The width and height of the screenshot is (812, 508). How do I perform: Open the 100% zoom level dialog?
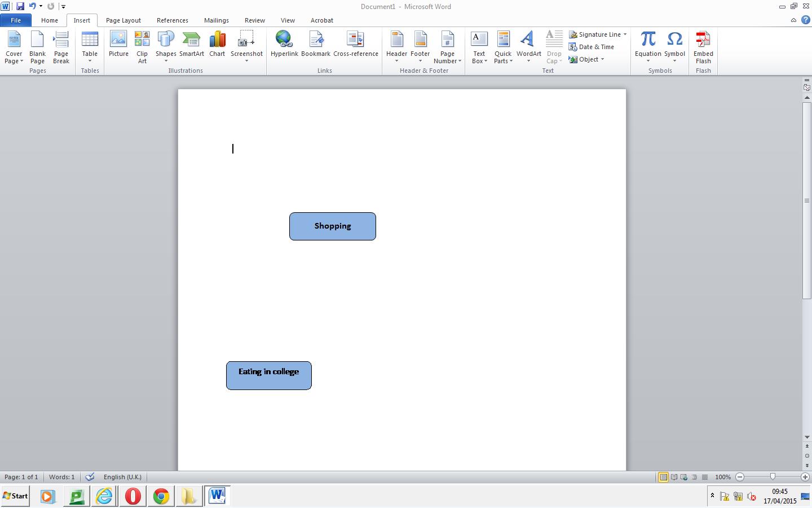pos(723,477)
